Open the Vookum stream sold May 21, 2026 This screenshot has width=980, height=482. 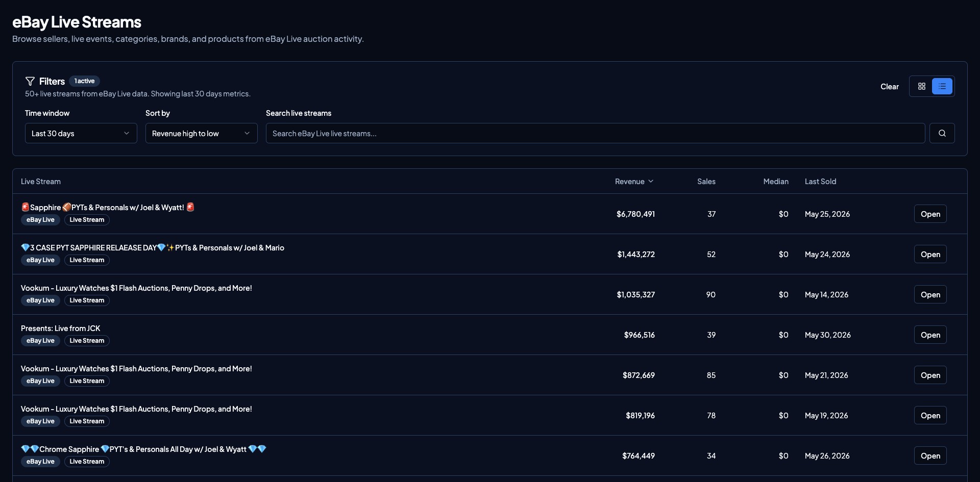[x=930, y=375]
